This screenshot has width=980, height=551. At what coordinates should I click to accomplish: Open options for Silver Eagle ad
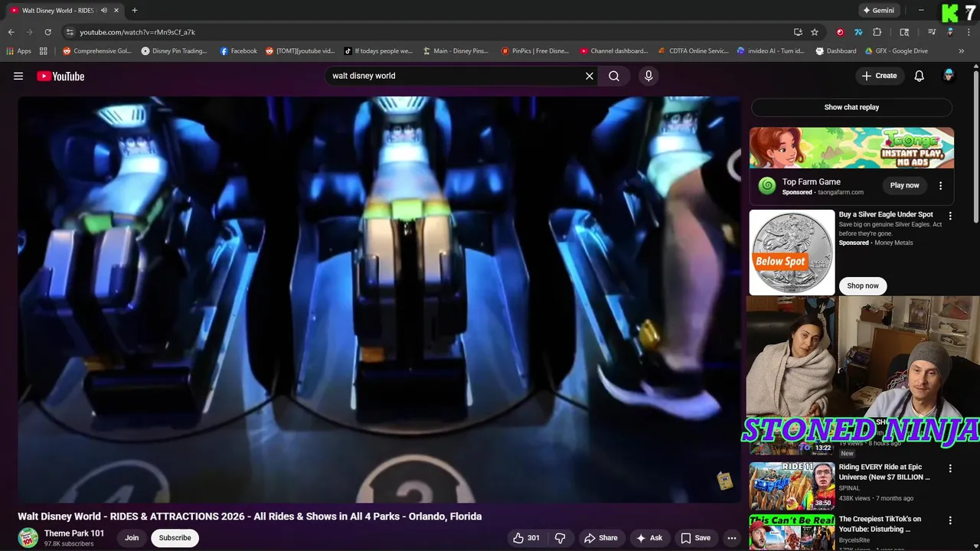950,216
